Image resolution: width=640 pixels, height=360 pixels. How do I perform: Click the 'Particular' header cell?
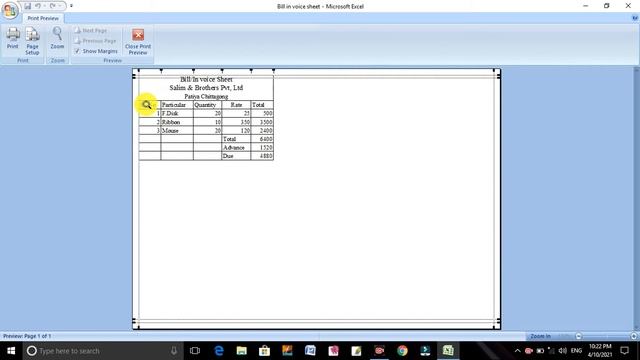pyautogui.click(x=177, y=105)
